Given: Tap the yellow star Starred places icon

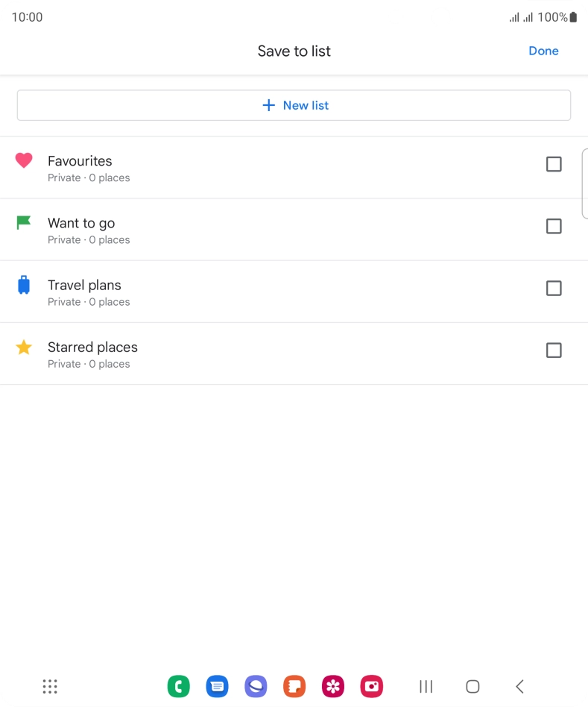Looking at the screenshot, I should 24,348.
